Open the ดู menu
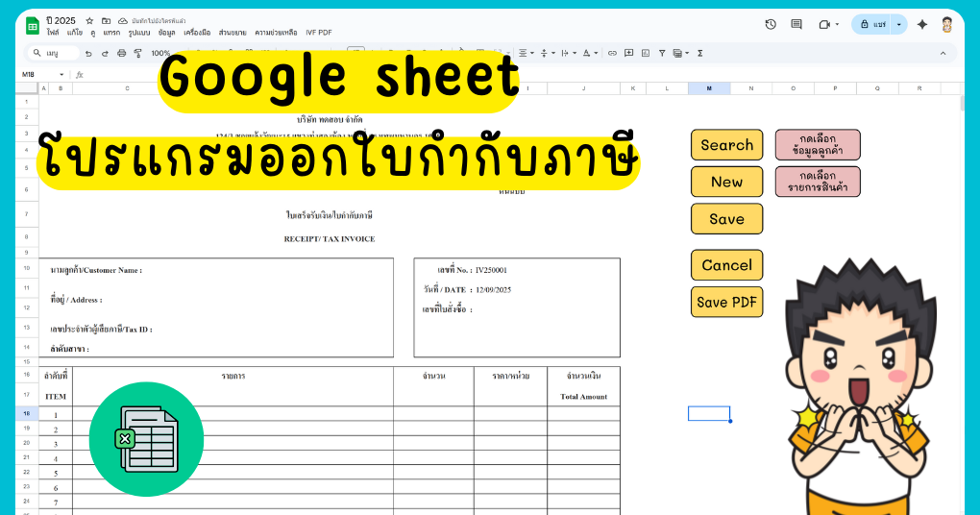Viewport: 980px width, 515px height. tap(92, 33)
